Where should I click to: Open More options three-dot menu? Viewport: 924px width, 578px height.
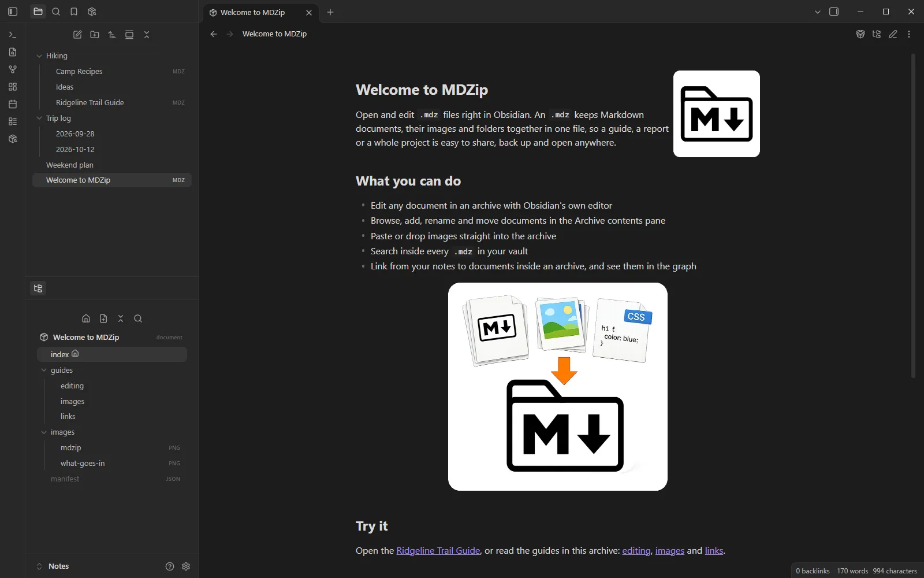pyautogui.click(x=909, y=34)
